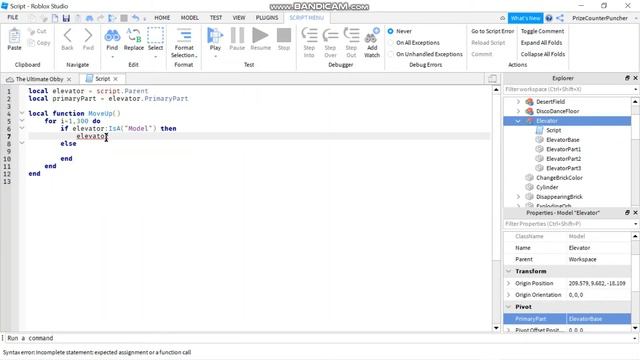Click the Stop test button

pyautogui.click(x=284, y=36)
